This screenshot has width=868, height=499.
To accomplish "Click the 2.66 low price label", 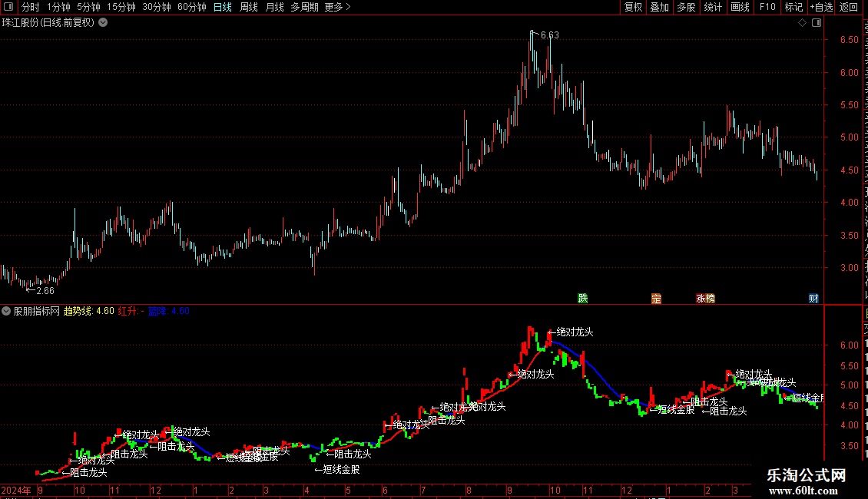I will 45,290.
